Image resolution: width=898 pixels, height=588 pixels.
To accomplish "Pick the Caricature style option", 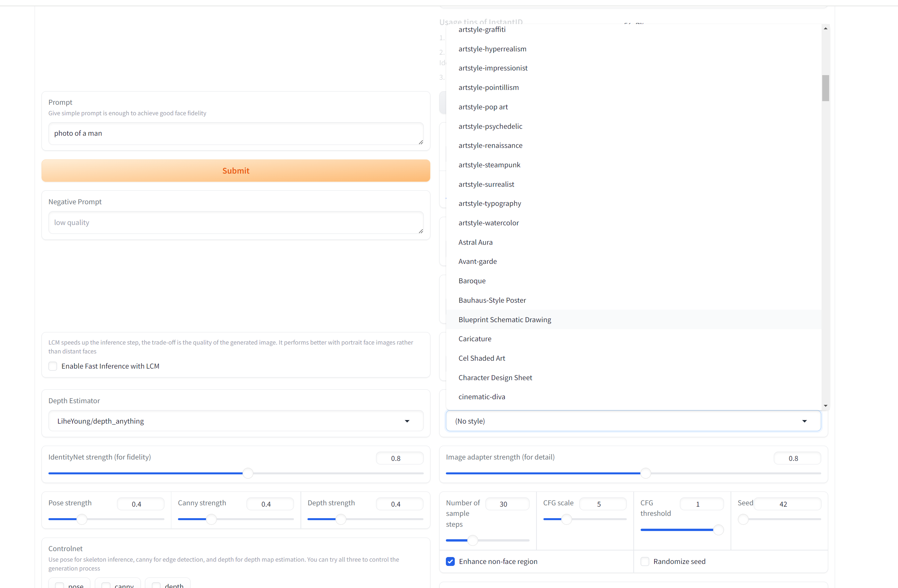I will pos(475,339).
